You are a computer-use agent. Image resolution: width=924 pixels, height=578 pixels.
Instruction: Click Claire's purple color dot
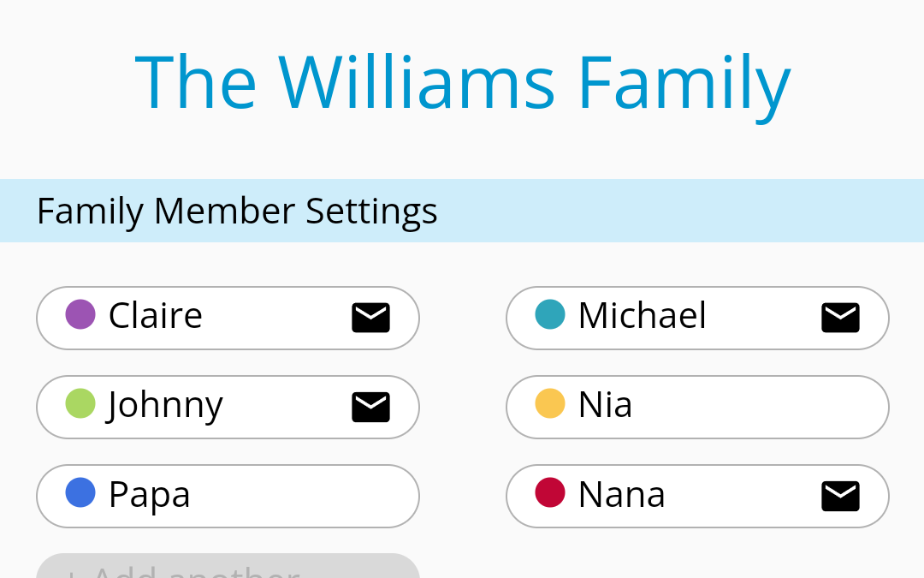[x=80, y=314]
